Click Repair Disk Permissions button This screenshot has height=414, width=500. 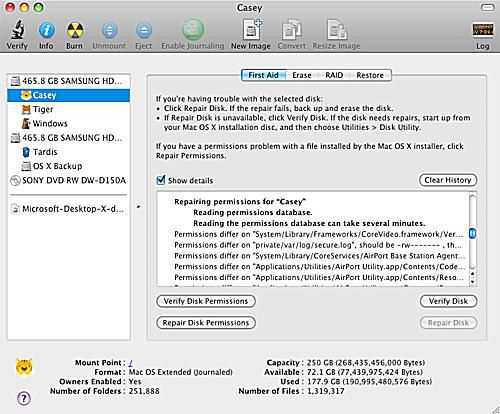pos(206,323)
